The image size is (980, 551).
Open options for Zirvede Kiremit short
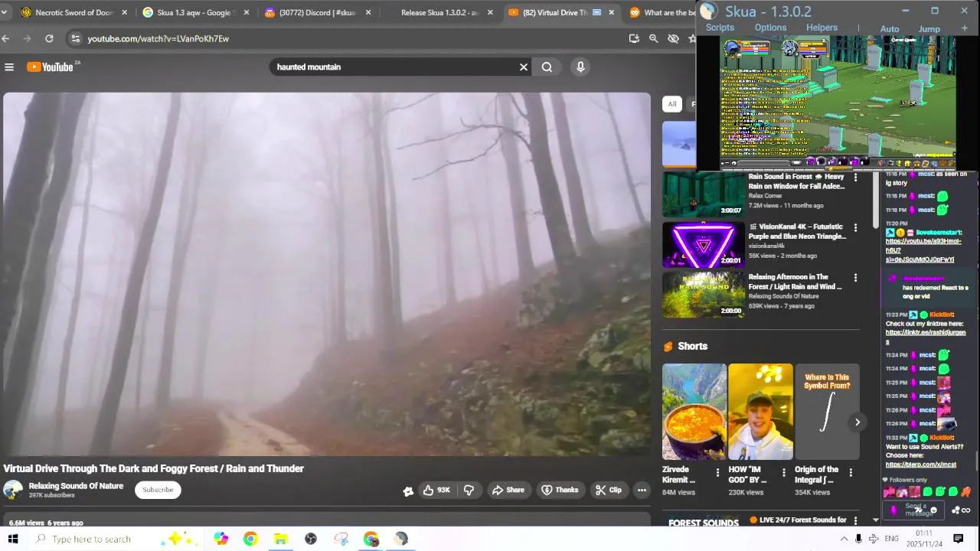pyautogui.click(x=717, y=473)
